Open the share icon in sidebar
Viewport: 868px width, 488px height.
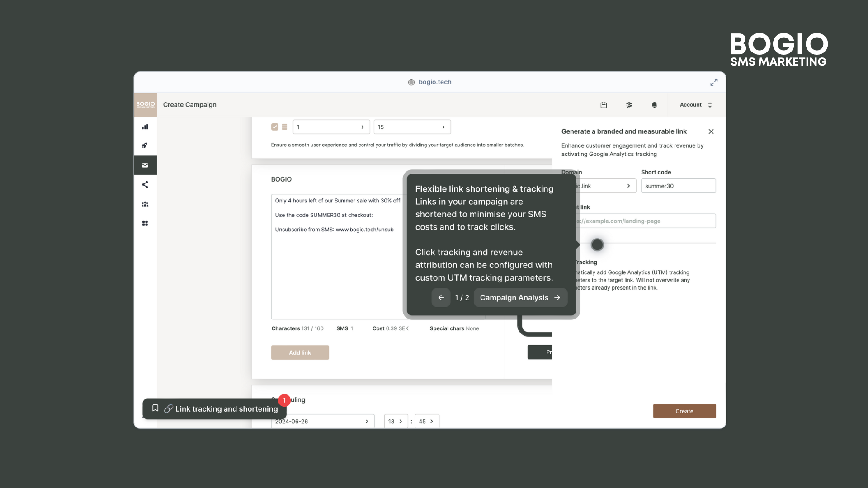[145, 184]
